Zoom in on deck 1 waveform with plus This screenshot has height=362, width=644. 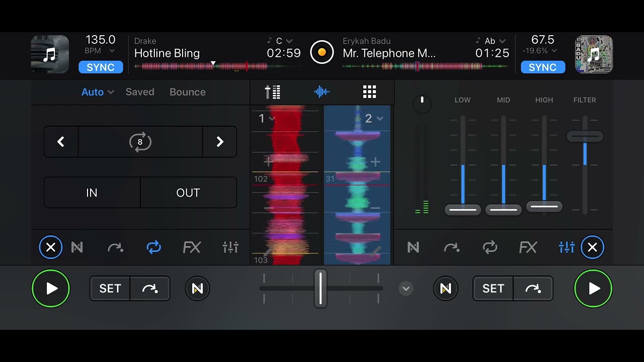pos(268,162)
